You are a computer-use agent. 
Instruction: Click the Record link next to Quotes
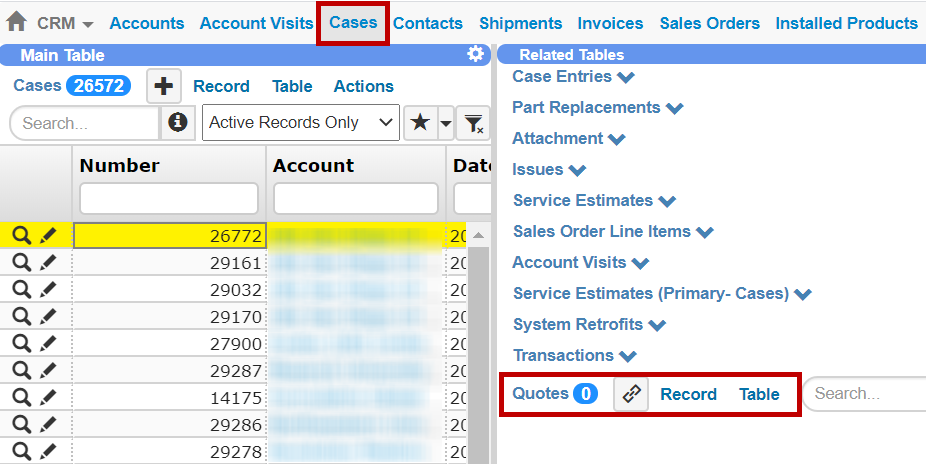click(x=688, y=394)
